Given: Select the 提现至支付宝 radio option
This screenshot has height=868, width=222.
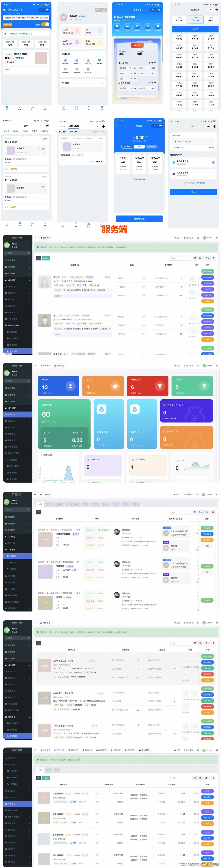Looking at the screenshot, I should coord(213,162).
